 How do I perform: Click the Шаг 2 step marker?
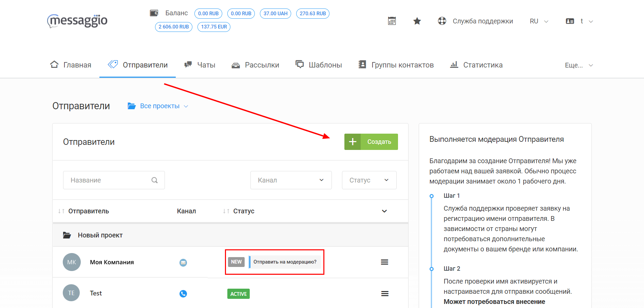point(432,269)
